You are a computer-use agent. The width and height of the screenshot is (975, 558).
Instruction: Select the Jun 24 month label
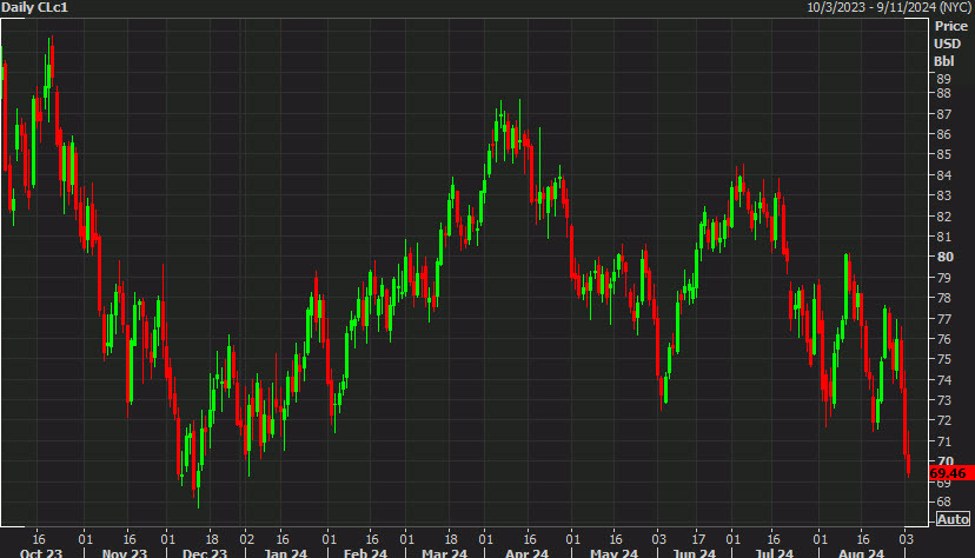(693, 553)
